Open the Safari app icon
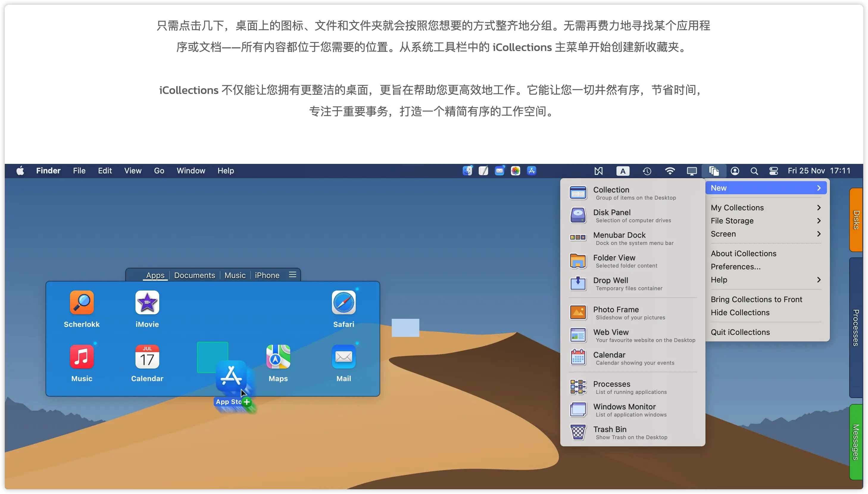Viewport: 868px width, 494px height. click(x=343, y=302)
